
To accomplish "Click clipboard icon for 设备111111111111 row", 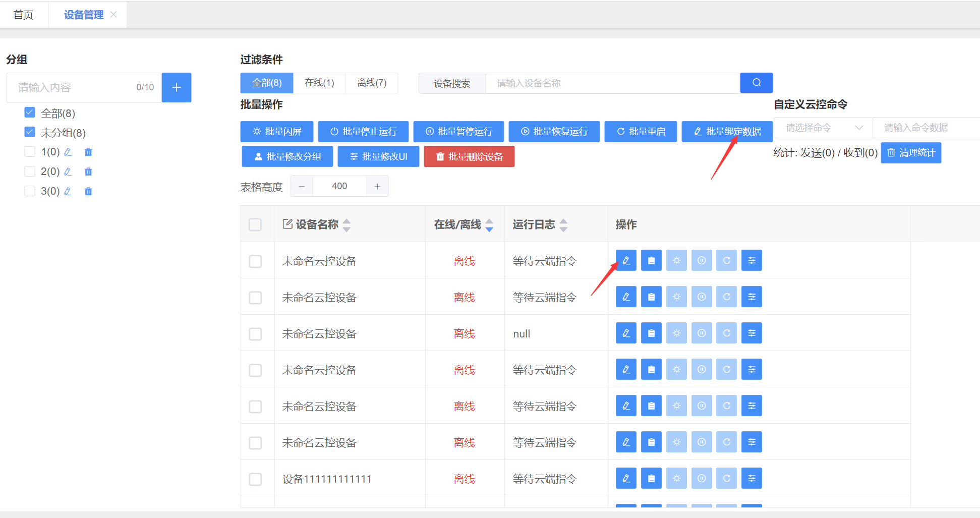I will tap(651, 478).
